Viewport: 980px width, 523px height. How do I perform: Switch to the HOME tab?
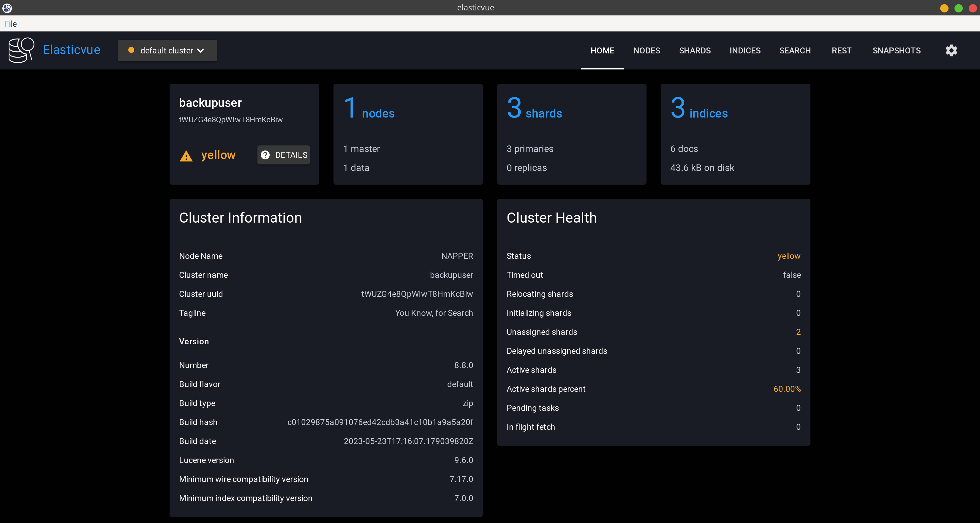(602, 50)
